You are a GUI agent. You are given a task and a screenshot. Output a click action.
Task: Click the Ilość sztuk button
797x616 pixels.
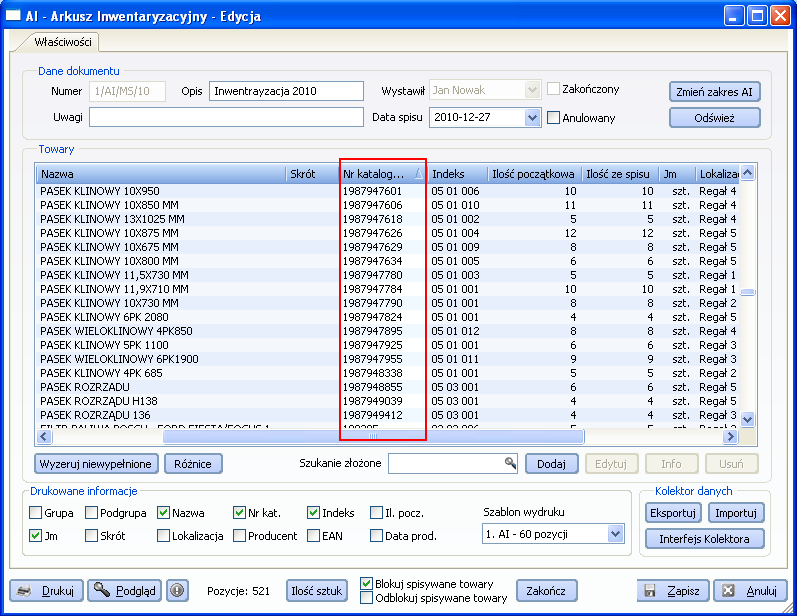tap(317, 591)
